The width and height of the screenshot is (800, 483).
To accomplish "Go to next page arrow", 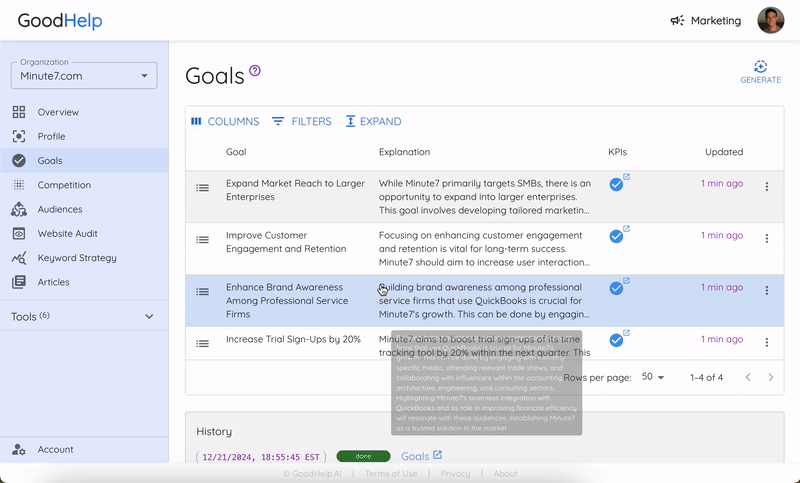I will coord(771,377).
